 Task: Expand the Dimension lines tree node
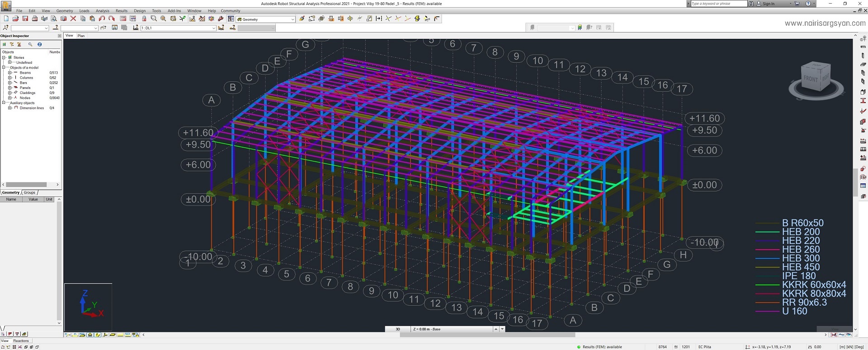pyautogui.click(x=9, y=108)
